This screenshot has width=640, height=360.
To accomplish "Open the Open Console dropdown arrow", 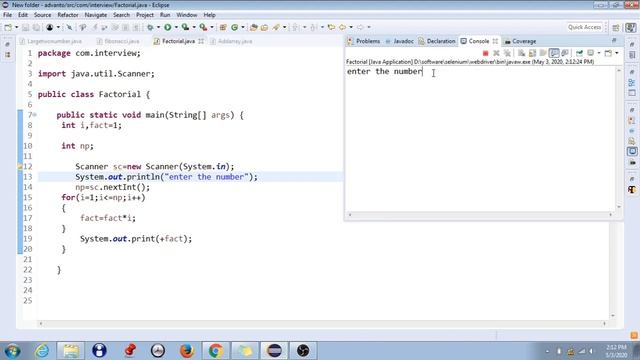I will point(616,53).
